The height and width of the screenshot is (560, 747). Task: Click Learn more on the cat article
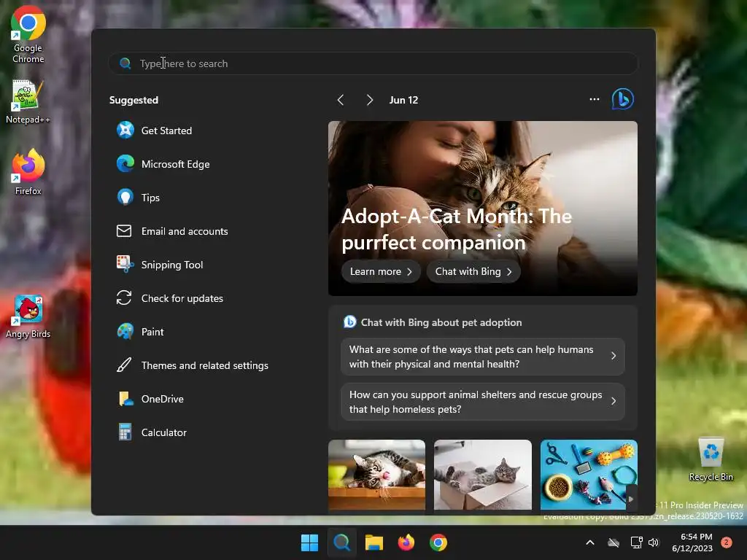(x=381, y=271)
